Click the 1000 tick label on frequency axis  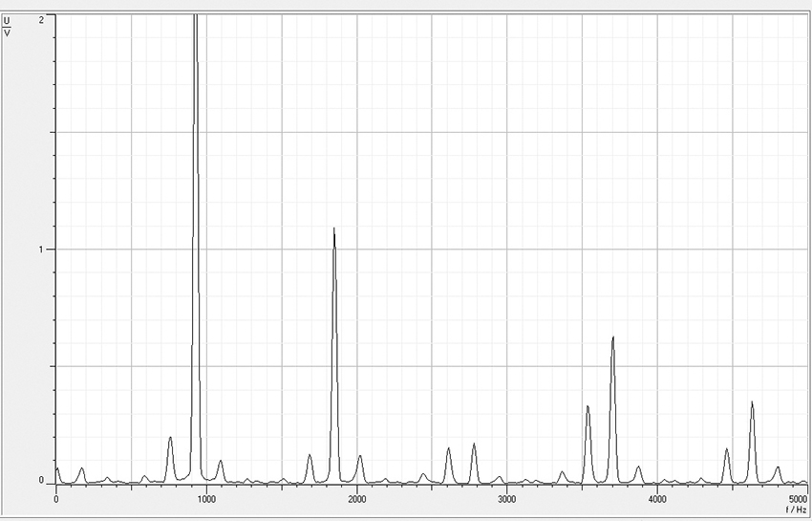pyautogui.click(x=206, y=499)
